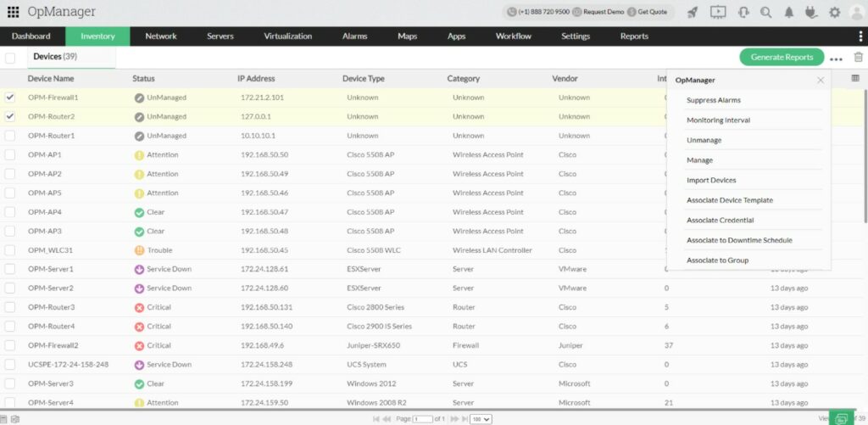This screenshot has width=868, height=425.
Task: Open the Reports tab
Action: pyautogui.click(x=634, y=36)
